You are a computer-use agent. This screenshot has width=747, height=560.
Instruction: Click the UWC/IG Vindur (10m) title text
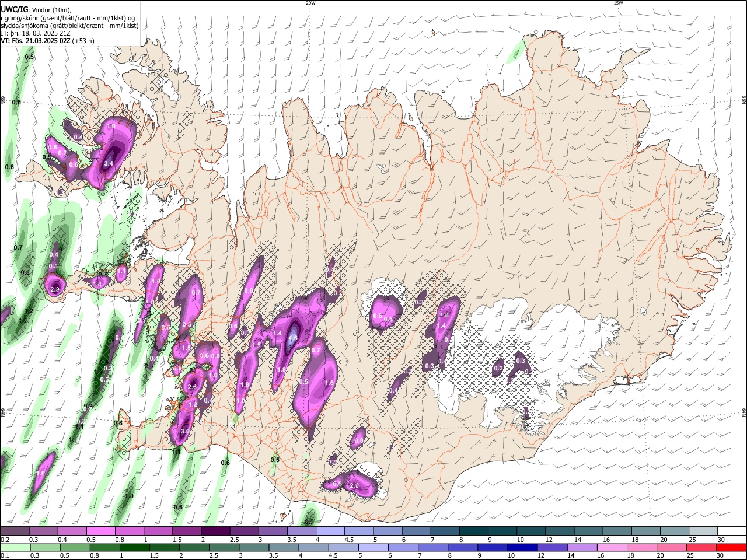(x=36, y=10)
